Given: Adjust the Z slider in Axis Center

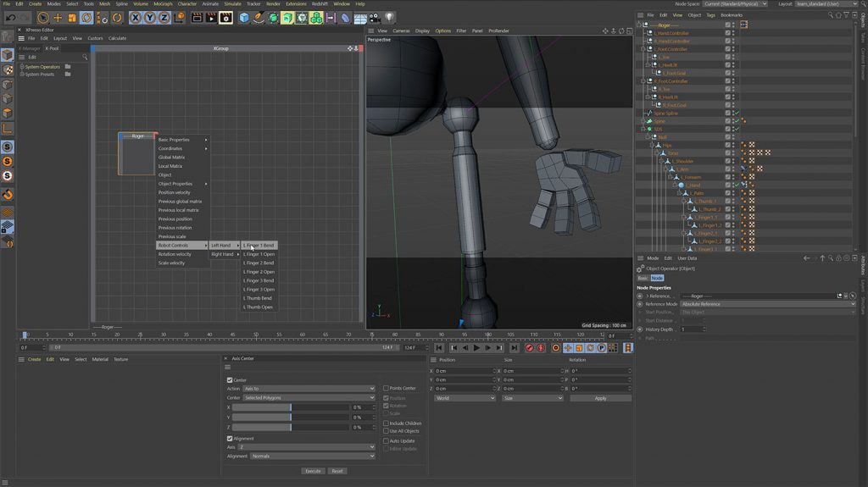Looking at the screenshot, I should pos(291,427).
